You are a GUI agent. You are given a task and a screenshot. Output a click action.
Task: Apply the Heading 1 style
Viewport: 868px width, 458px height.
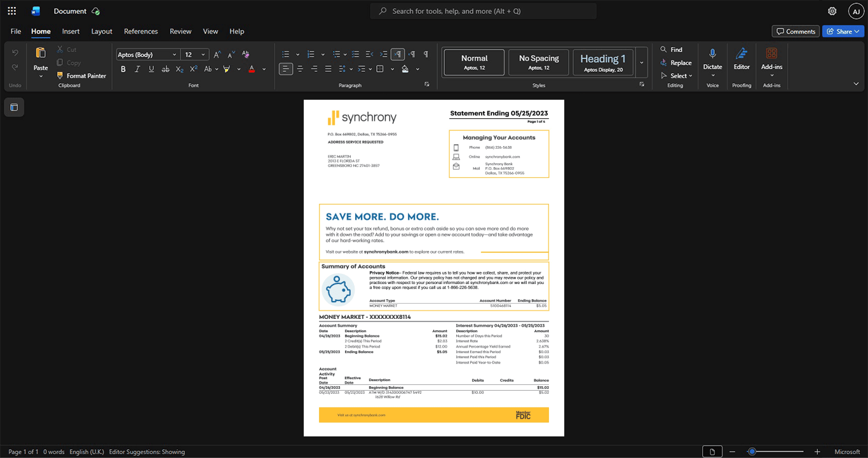[603, 63]
